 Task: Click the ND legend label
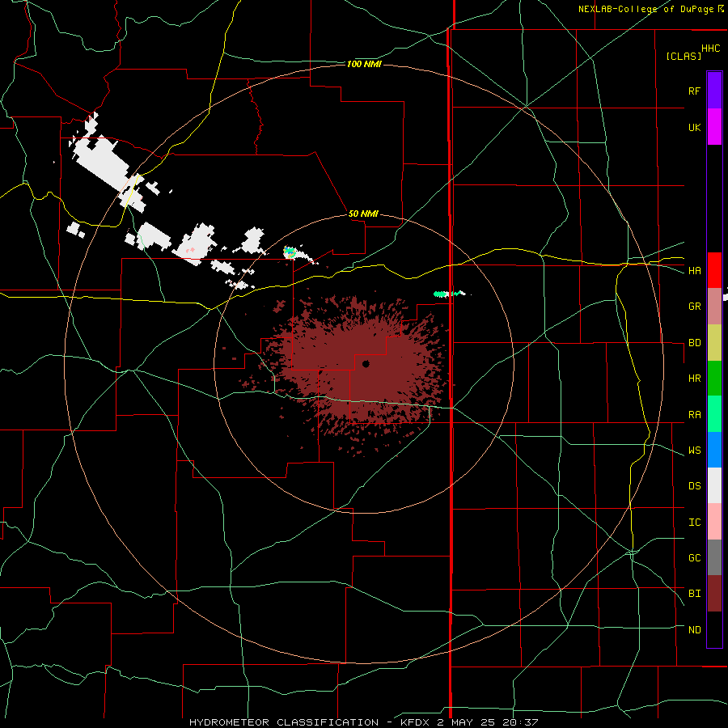[x=694, y=630]
